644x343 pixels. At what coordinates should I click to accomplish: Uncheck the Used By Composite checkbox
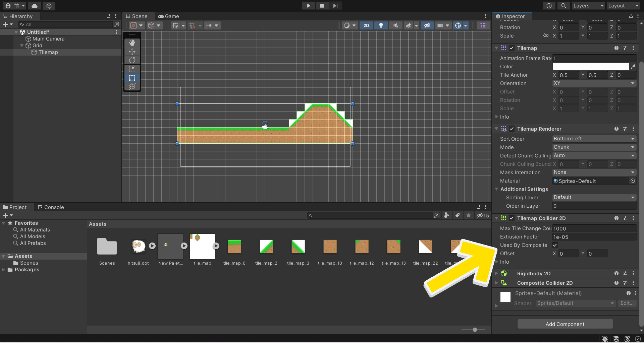click(555, 245)
